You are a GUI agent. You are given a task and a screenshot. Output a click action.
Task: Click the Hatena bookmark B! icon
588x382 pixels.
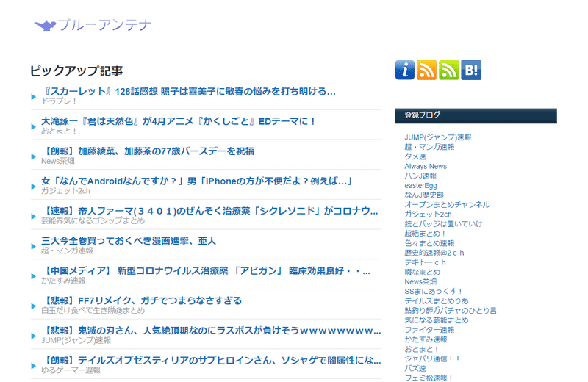pyautogui.click(x=471, y=70)
